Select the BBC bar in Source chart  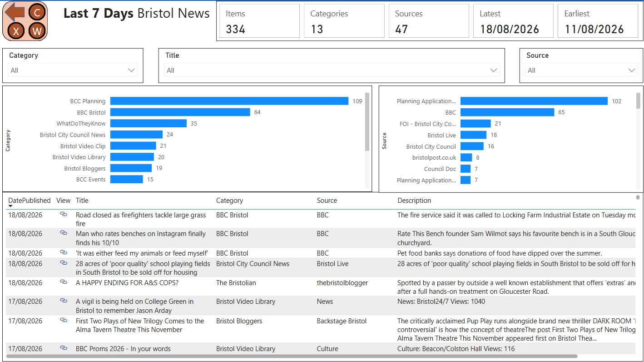507,112
